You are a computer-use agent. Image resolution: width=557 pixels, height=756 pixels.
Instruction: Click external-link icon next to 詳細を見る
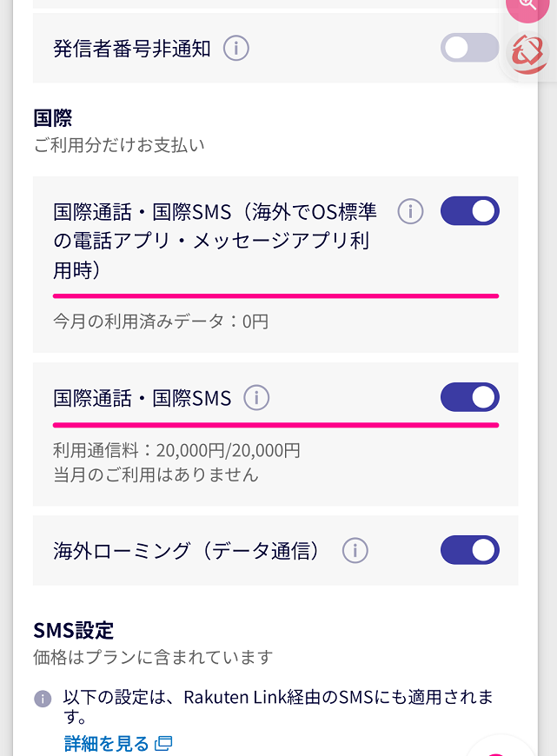tap(162, 744)
